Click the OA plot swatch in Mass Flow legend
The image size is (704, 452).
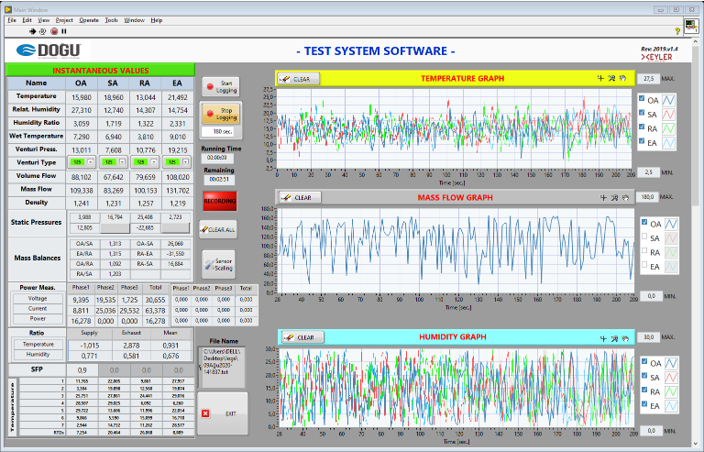[671, 224]
